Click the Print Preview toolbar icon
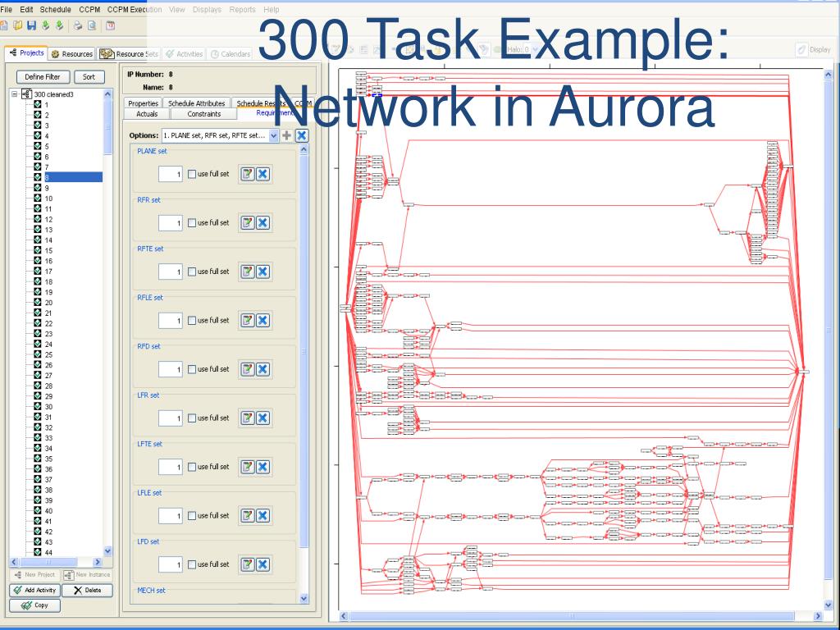840x630 pixels. [x=92, y=25]
